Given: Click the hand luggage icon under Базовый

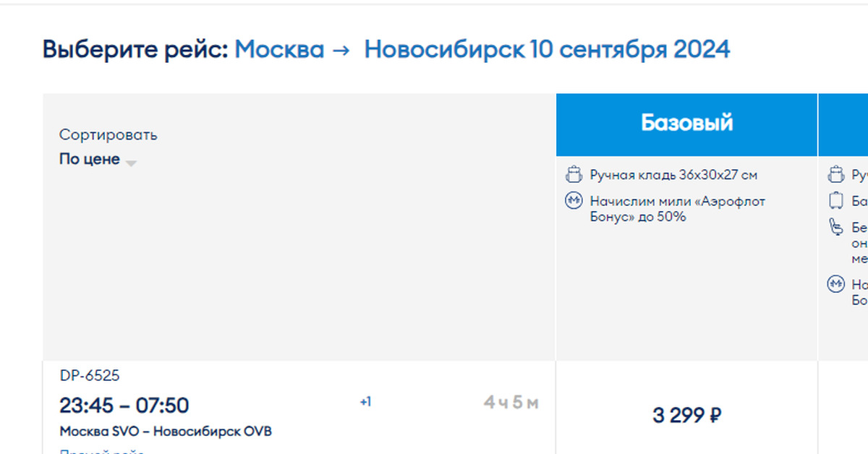Looking at the screenshot, I should 574,175.
